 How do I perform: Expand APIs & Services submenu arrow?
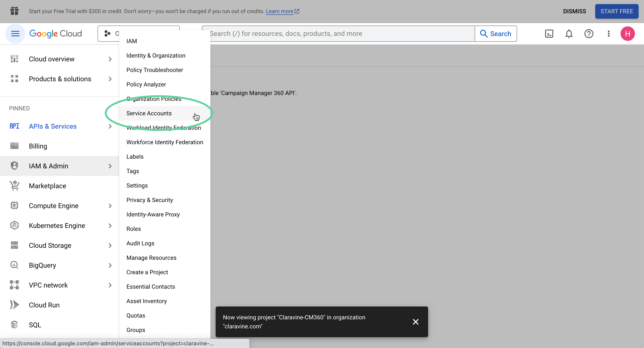click(x=110, y=126)
